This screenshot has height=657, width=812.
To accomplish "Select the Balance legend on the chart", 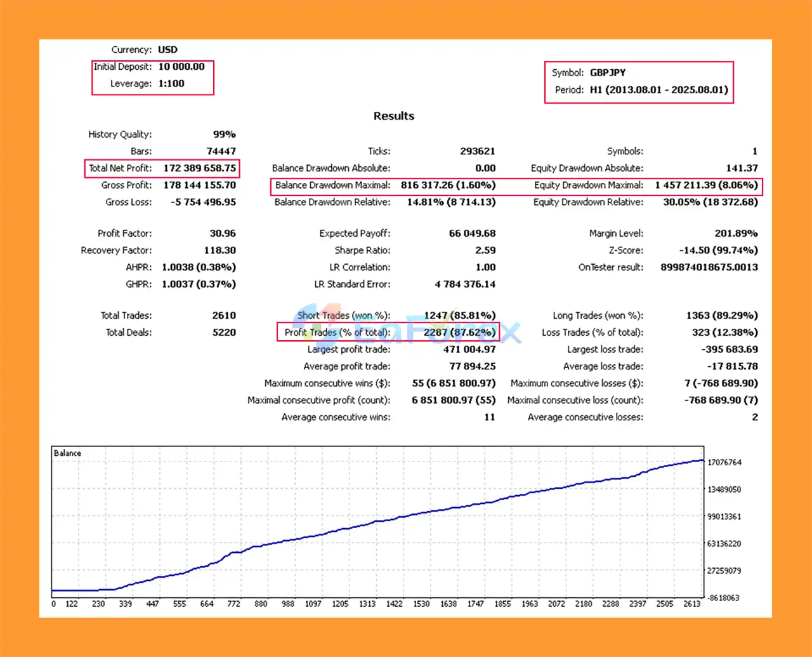I will [67, 453].
